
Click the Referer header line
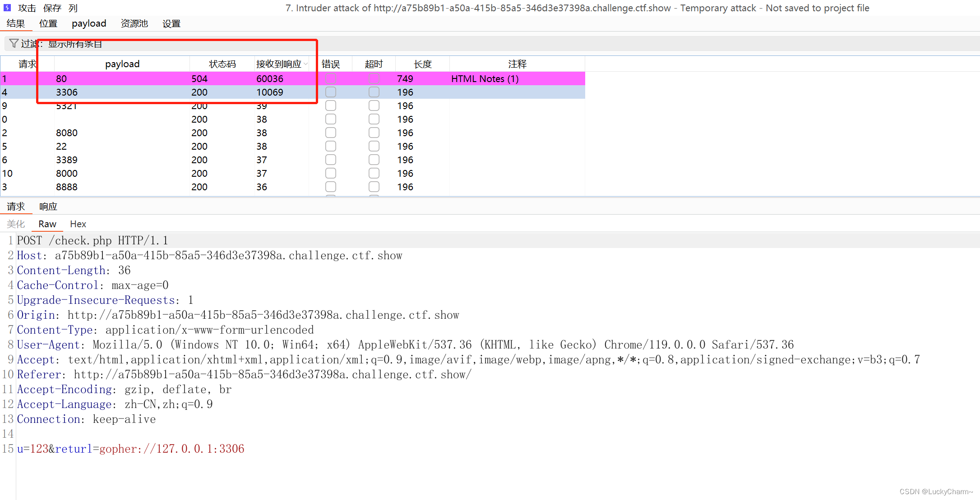[x=244, y=374]
